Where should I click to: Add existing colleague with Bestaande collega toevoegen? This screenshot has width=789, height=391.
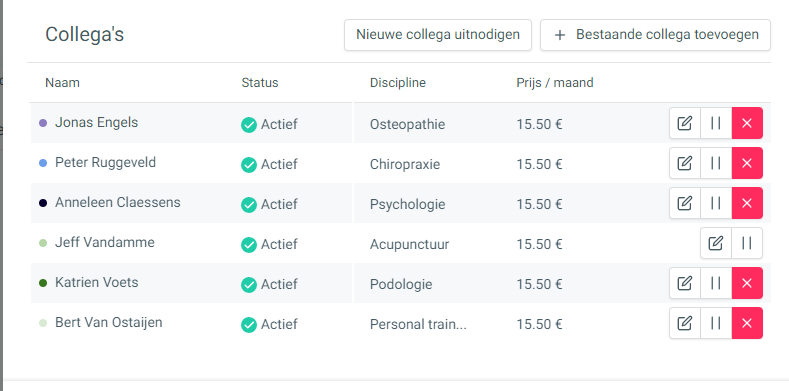(655, 35)
